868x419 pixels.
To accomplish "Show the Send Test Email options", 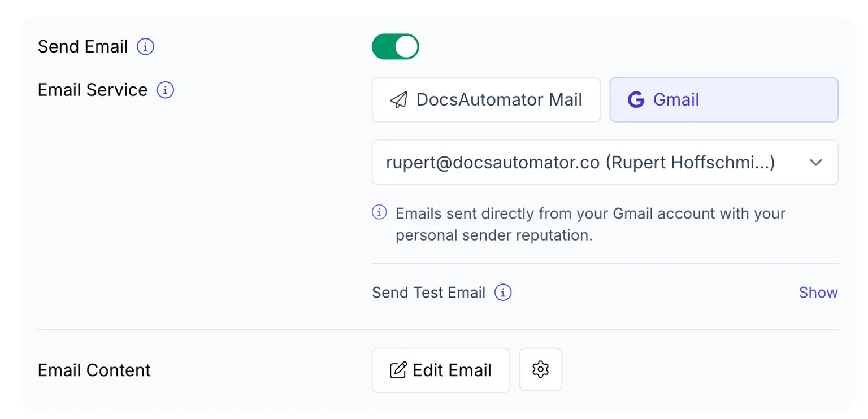I will 818,293.
